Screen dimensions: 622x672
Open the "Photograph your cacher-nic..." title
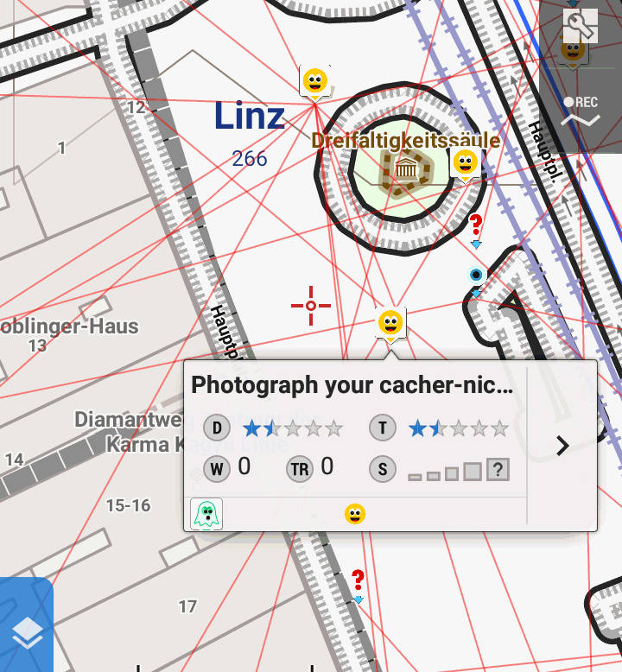tap(352, 385)
